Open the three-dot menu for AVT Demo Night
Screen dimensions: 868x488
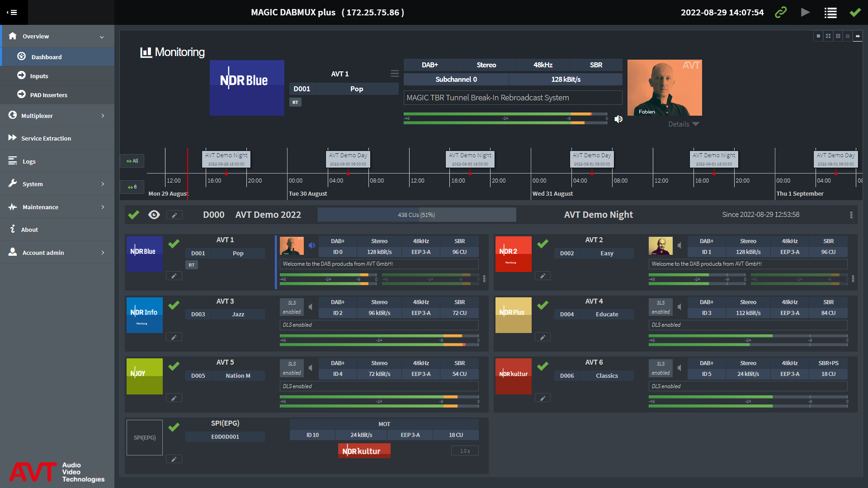851,215
